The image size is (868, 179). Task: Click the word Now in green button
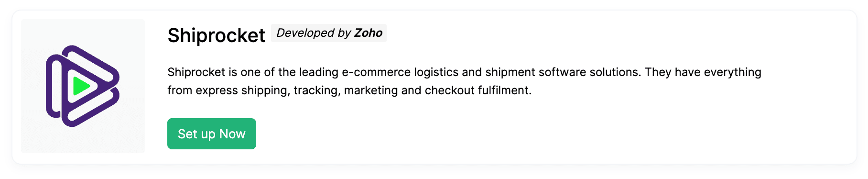tap(232, 134)
